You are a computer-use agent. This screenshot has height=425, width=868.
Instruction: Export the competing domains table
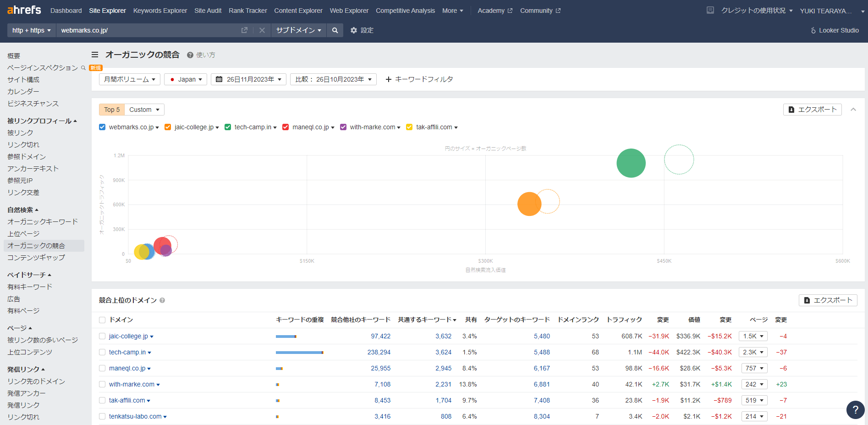click(828, 300)
